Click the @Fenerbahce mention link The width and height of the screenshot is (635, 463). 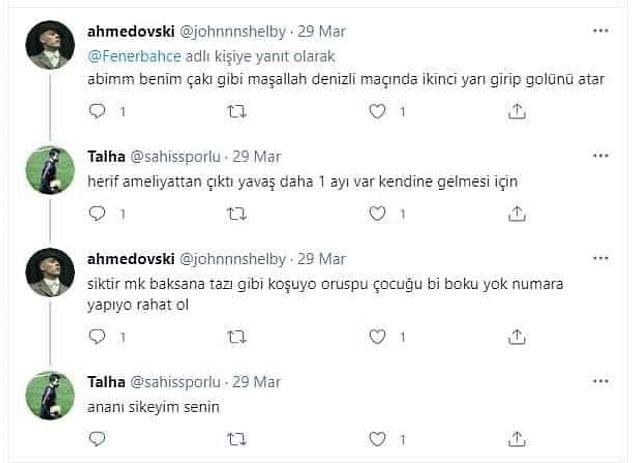click(x=134, y=56)
